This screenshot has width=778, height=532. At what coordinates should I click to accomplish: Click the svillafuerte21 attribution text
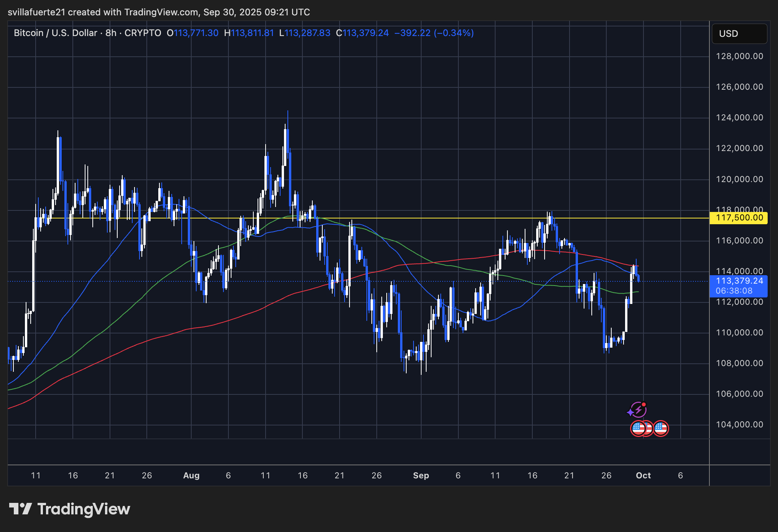36,12
